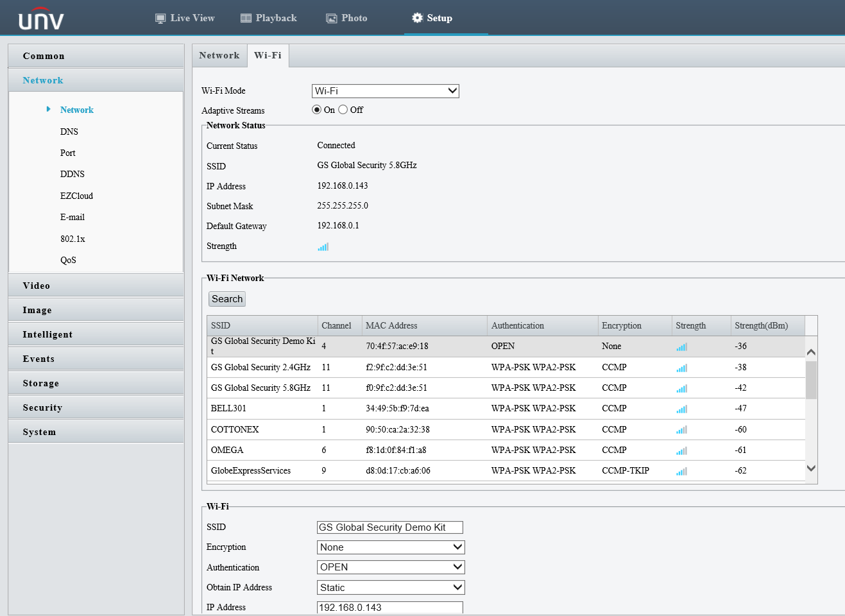Click signal icon in OMEGA row
The width and height of the screenshot is (845, 616).
[681, 450]
